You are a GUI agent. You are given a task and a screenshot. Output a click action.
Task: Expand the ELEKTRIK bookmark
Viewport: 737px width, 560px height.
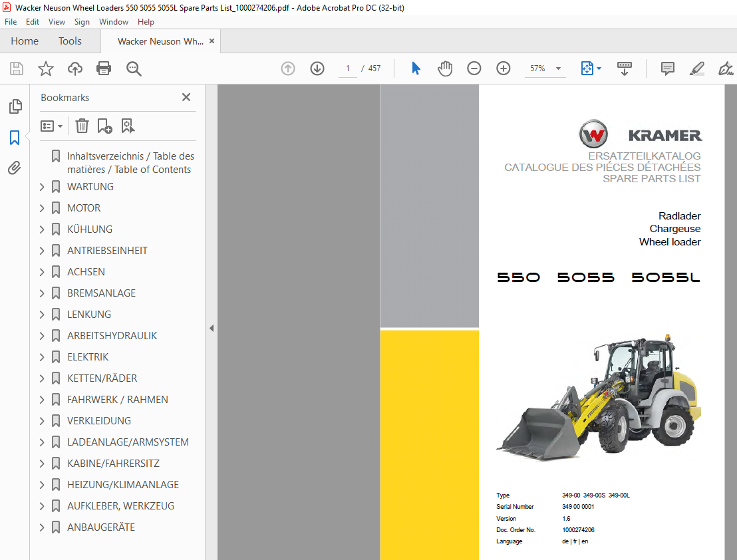click(x=42, y=357)
